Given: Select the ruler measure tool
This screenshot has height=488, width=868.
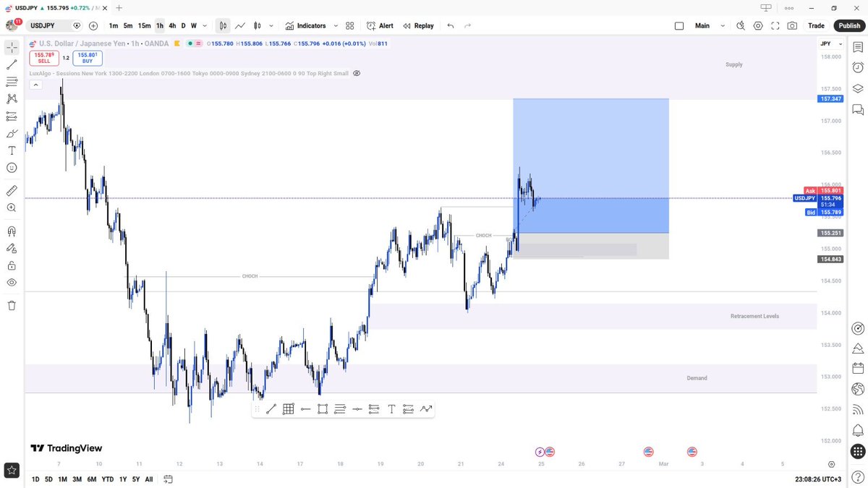Looking at the screenshot, I should 12,190.
